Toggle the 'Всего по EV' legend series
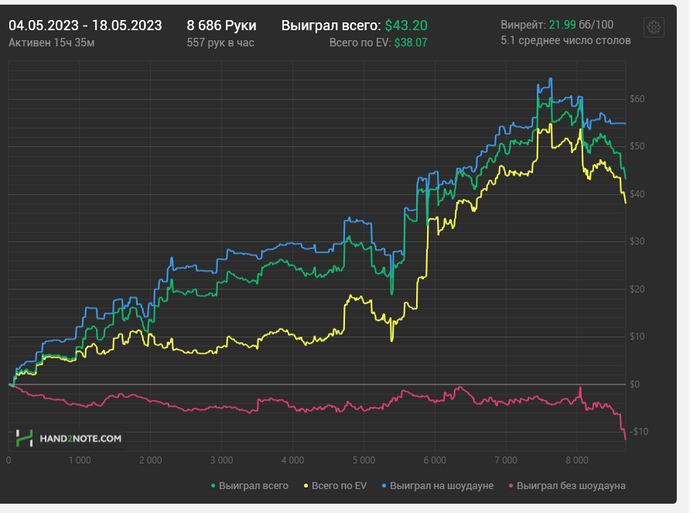Screen dimensions: 700x513 335,486
